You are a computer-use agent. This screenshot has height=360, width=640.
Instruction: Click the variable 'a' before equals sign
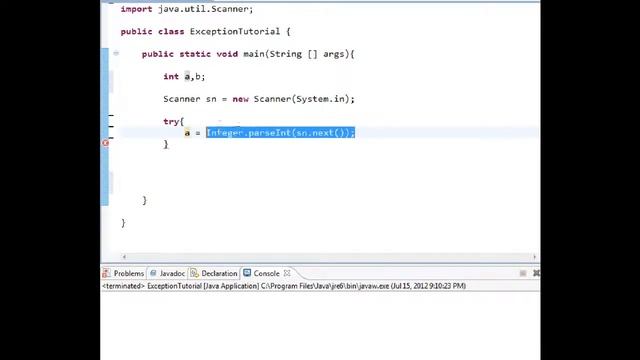pyautogui.click(x=187, y=133)
